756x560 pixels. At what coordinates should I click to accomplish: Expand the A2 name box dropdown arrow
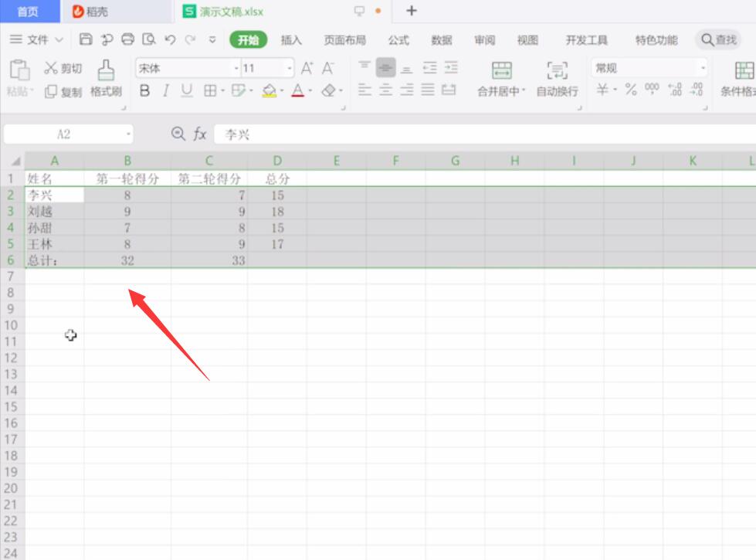point(128,134)
